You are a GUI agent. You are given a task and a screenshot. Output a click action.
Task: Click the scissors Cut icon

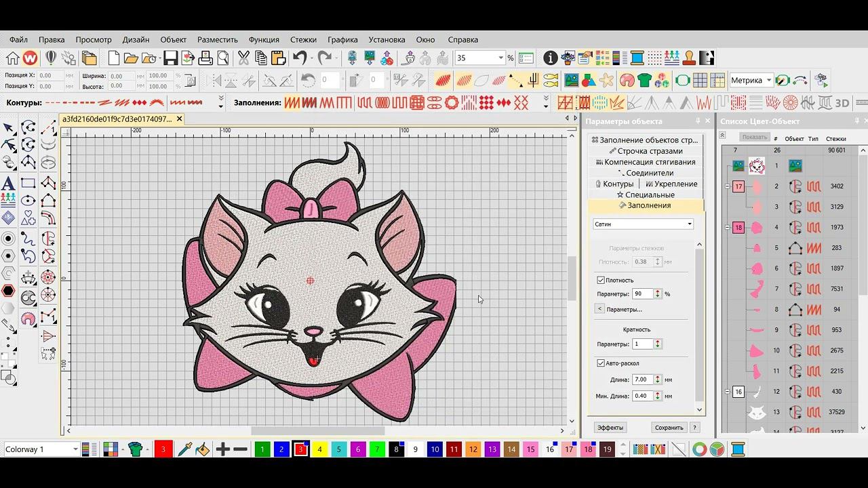[x=243, y=58]
